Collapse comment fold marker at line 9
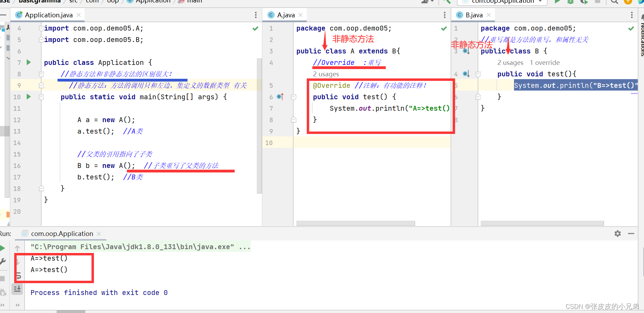 (41, 85)
